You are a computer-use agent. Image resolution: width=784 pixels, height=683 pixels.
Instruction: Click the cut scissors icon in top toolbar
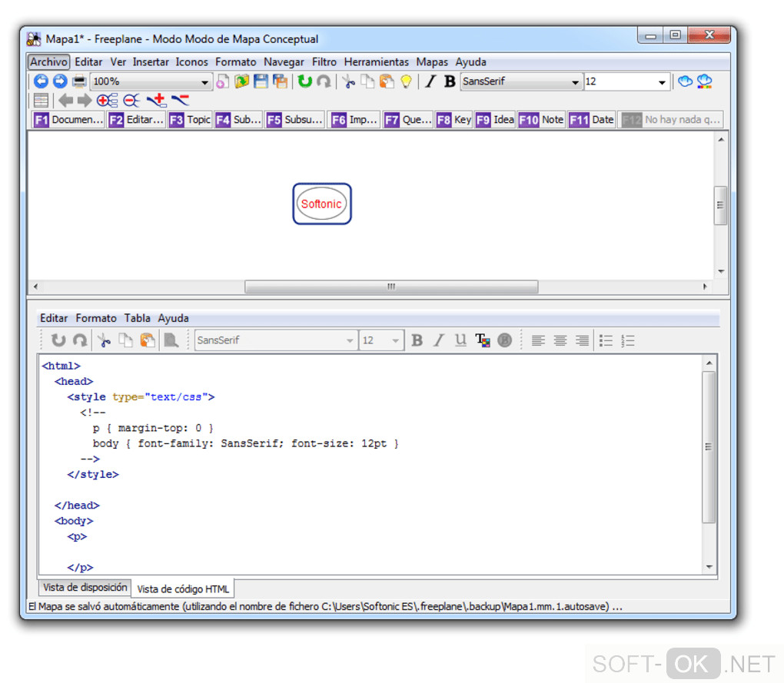pos(348,81)
